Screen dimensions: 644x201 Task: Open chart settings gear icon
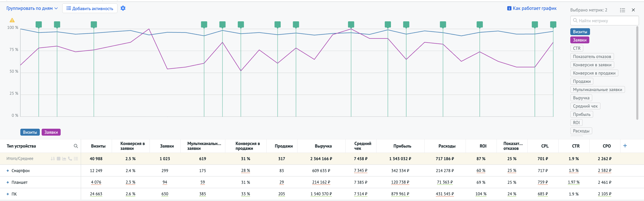pos(123,8)
